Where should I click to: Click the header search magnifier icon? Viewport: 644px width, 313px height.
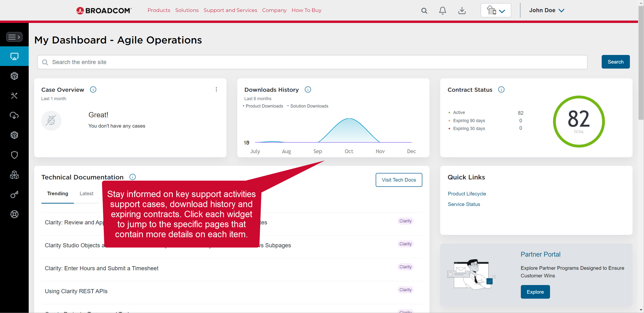point(424,11)
